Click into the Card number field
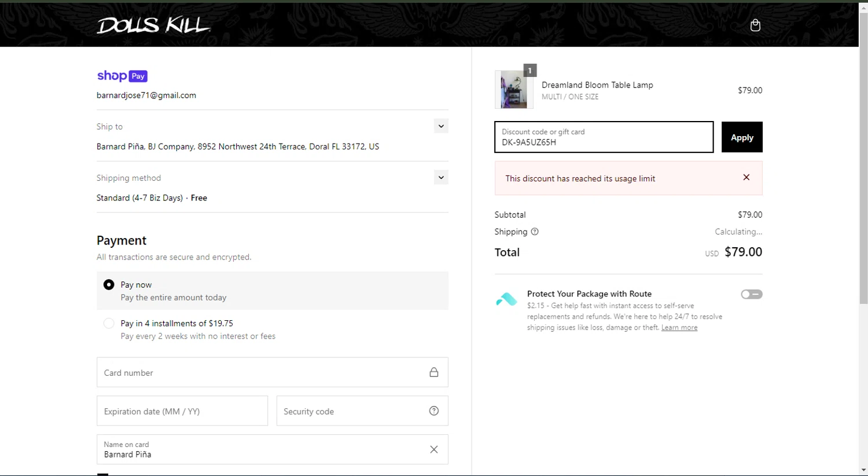This screenshot has height=476, width=868. 273,372
